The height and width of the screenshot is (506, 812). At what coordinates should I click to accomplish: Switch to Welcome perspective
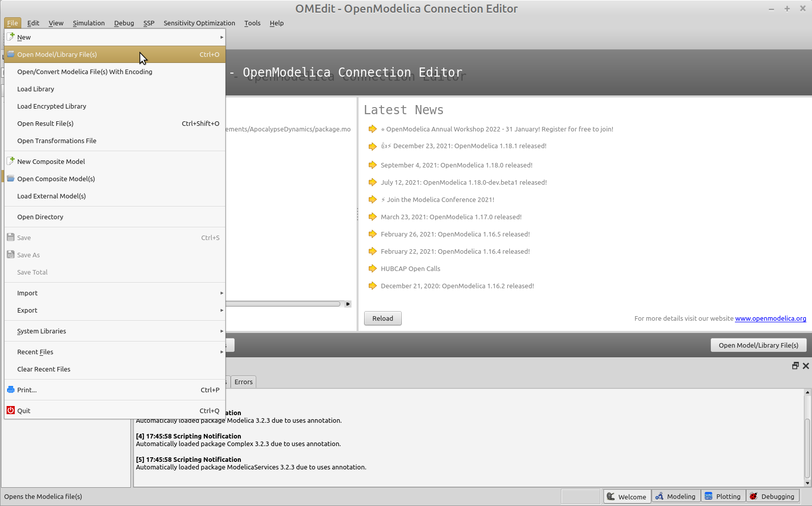627,496
